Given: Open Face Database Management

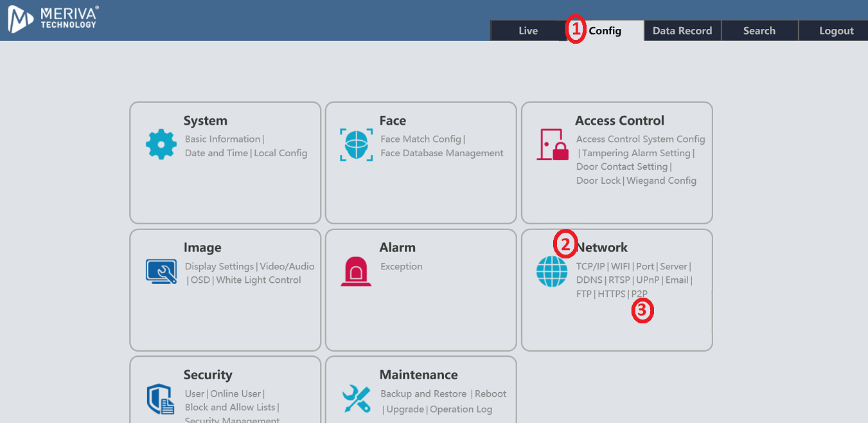Looking at the screenshot, I should coord(441,153).
